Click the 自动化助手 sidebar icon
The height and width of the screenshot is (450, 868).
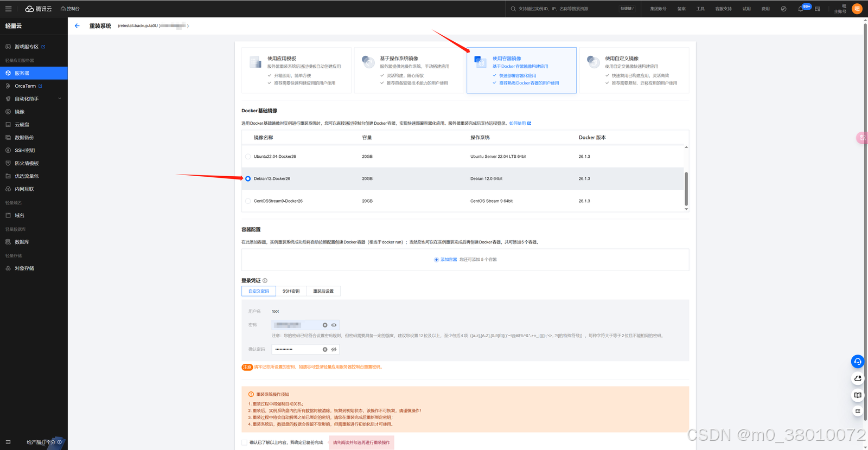click(x=8, y=99)
